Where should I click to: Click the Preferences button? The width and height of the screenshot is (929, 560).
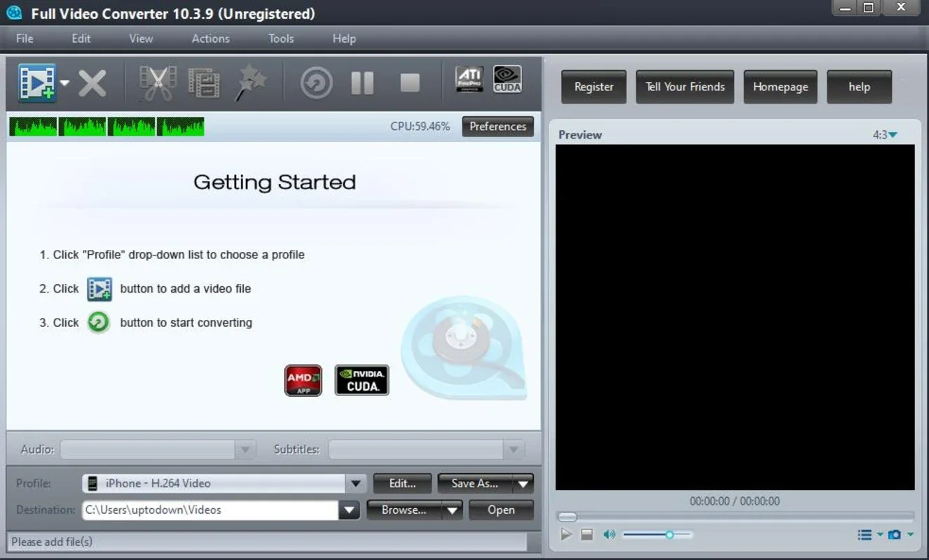click(x=498, y=127)
